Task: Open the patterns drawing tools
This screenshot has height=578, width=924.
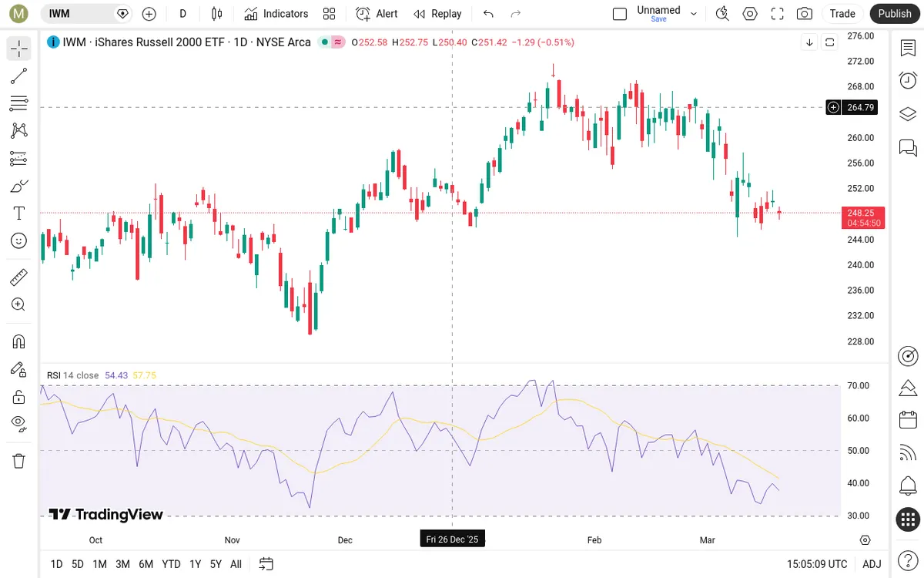Action: coord(19,131)
